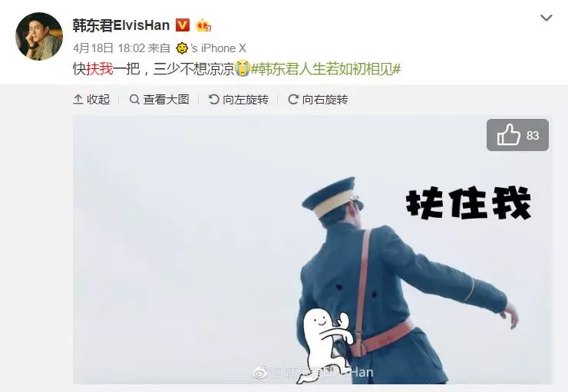This screenshot has height=392, width=568.
Task: Open the 's iPhone X source link
Action: (219, 48)
